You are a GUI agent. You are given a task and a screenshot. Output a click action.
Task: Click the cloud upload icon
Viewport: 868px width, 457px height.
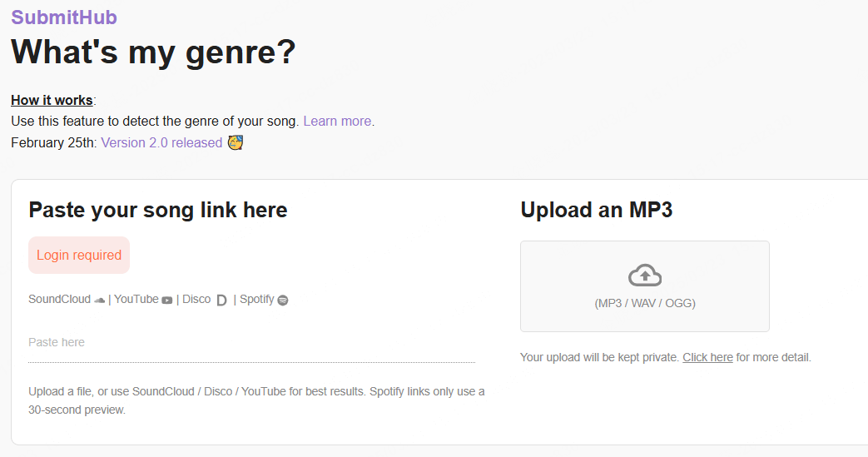(645, 276)
